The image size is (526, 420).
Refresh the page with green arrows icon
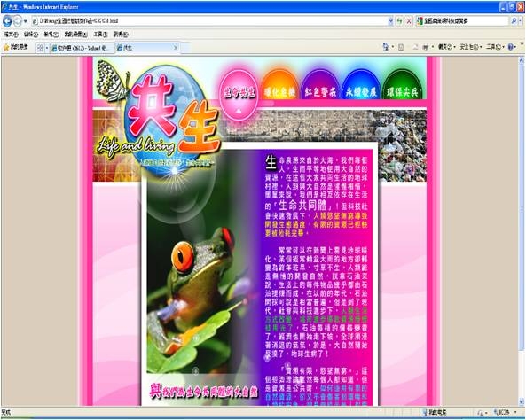pyautogui.click(x=399, y=21)
